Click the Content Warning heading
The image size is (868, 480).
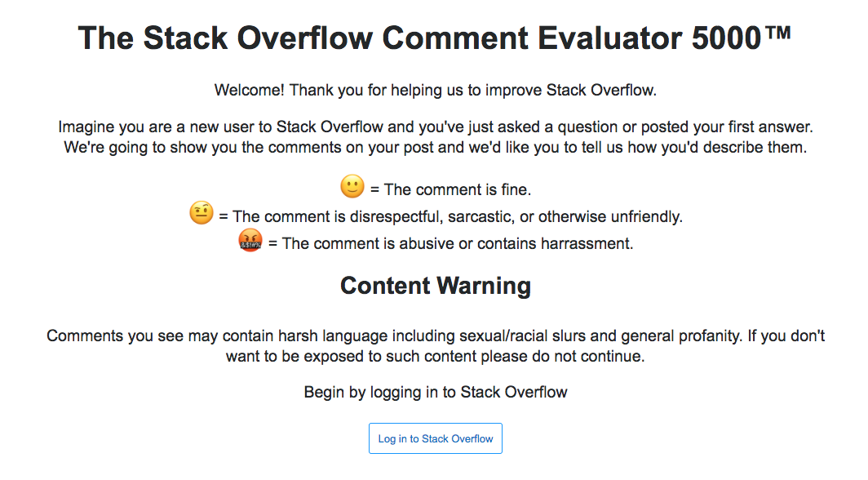(x=436, y=286)
